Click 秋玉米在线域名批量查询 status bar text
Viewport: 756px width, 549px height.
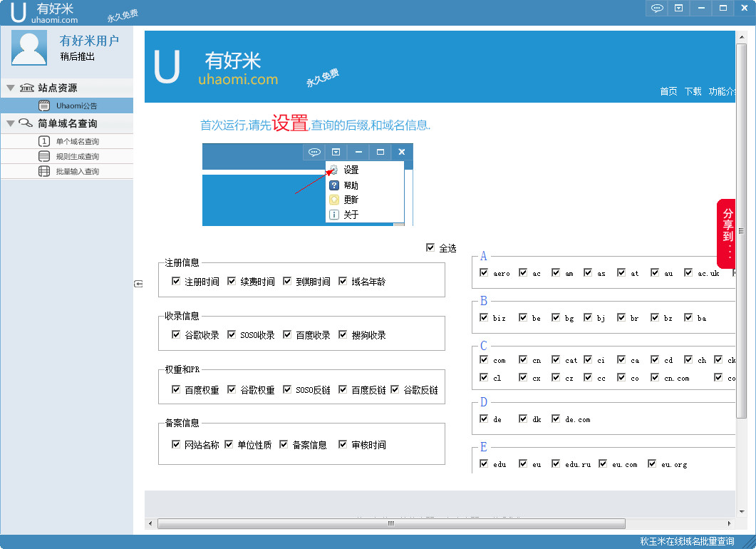tap(687, 541)
